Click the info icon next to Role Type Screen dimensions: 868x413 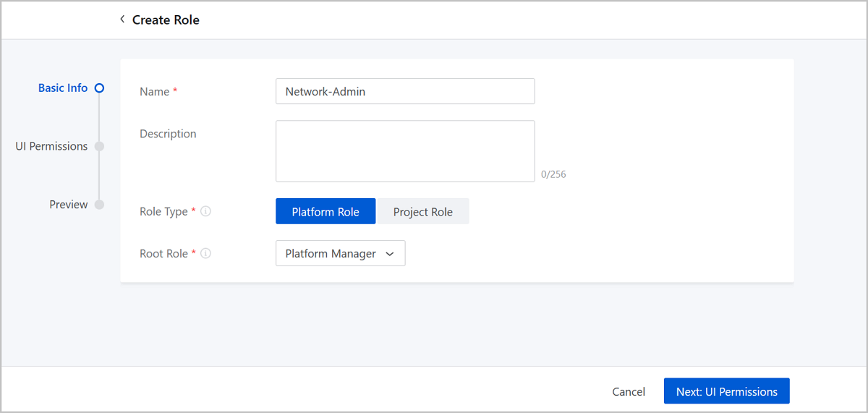pos(205,212)
